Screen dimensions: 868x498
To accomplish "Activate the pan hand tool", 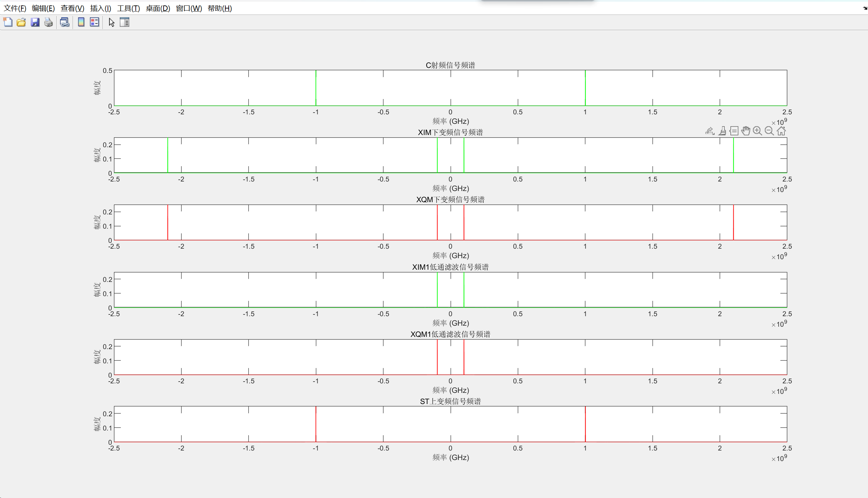I will tap(746, 131).
